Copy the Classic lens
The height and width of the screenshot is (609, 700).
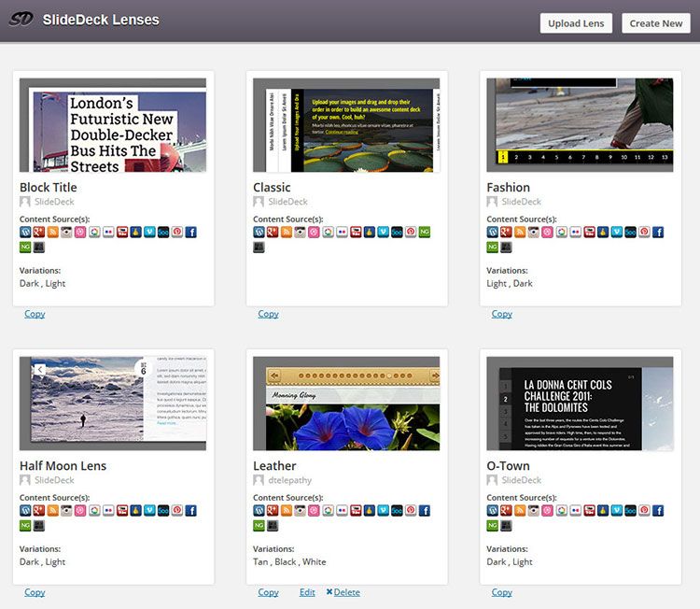[268, 314]
